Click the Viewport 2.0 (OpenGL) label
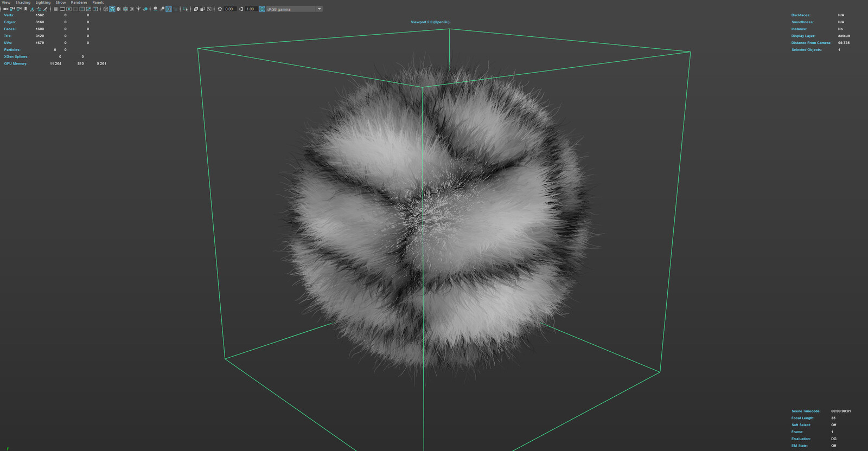868x451 pixels. pyautogui.click(x=430, y=22)
